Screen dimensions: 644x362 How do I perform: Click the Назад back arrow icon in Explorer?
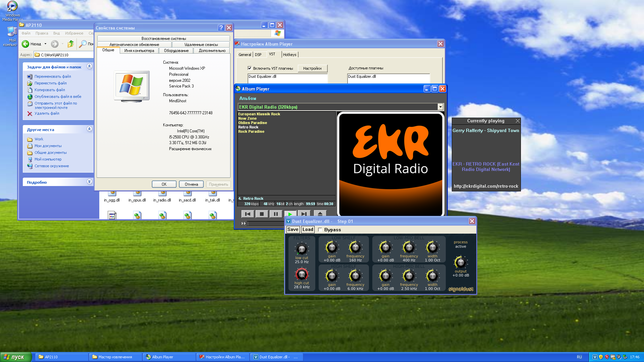pos(25,44)
